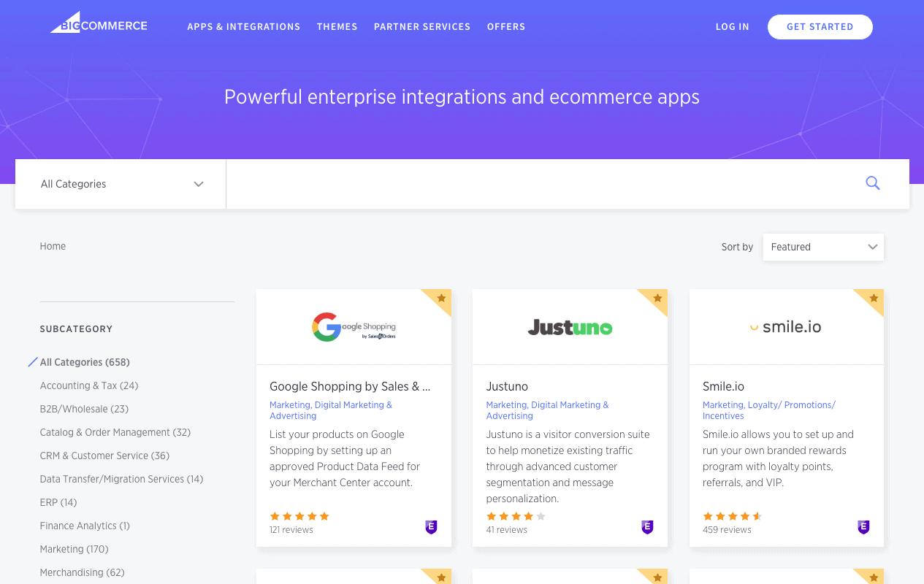This screenshot has height=584, width=924.
Task: Select CRM & Customer Service (36)
Action: tap(104, 456)
